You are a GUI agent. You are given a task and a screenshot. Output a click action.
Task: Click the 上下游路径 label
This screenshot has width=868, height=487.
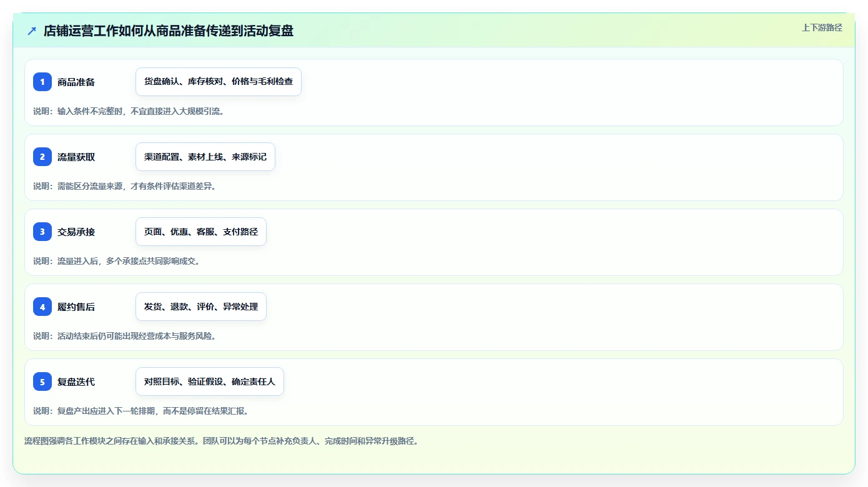click(x=822, y=27)
